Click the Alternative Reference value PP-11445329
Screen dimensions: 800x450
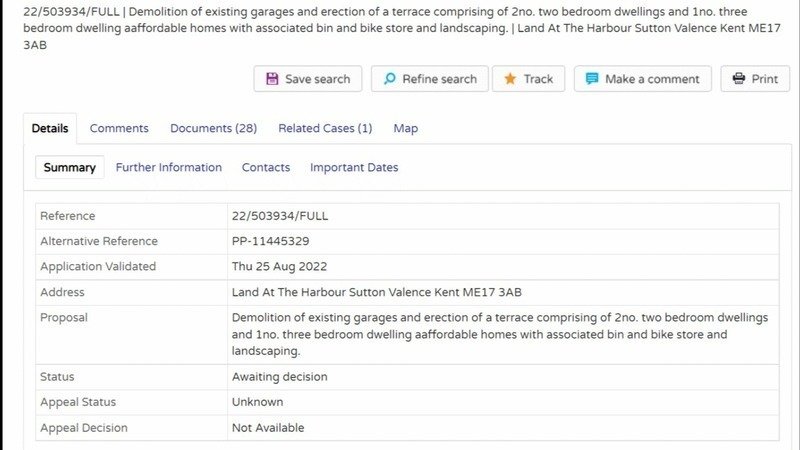point(270,241)
